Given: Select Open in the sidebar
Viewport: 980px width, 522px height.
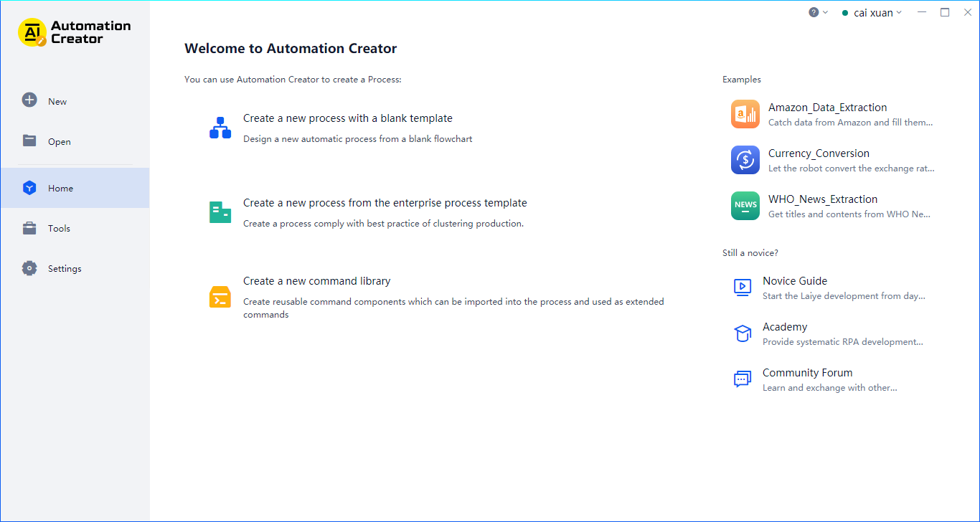Looking at the screenshot, I should click(x=75, y=141).
